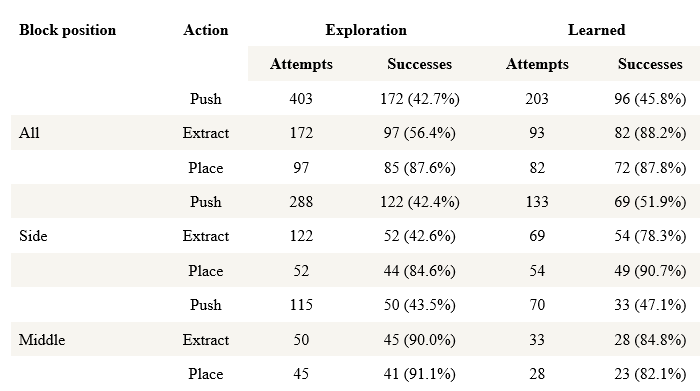The width and height of the screenshot is (700, 391).
Task: Click the 45 (90.0%) extract successes cell
Action: coord(420,340)
